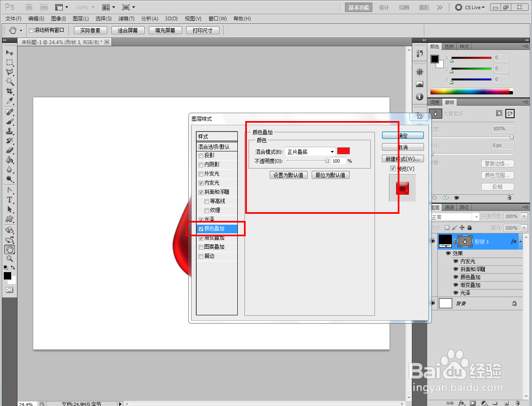Screen dimensions: 532x406
Task: Select the Magic Wand tool
Action: point(10,82)
